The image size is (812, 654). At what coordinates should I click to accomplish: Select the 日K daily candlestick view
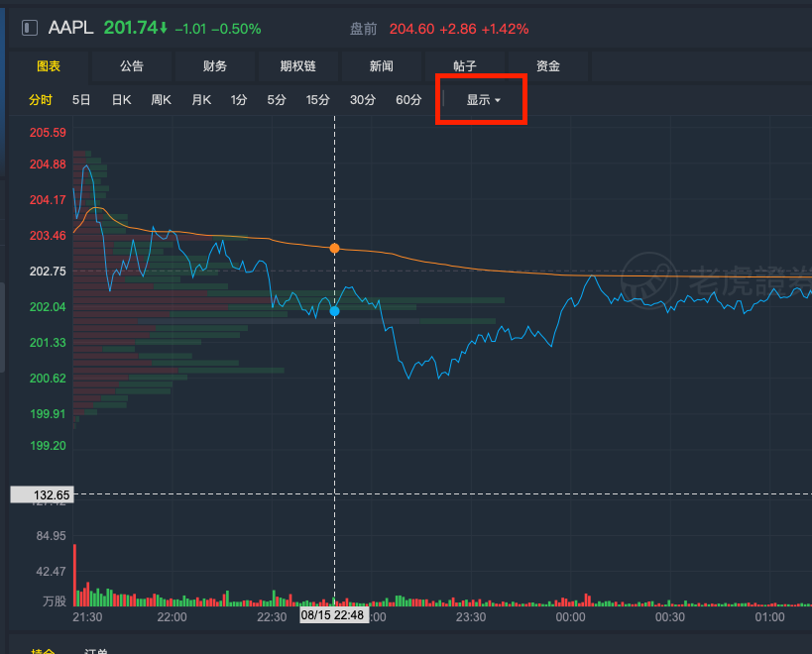pos(122,100)
